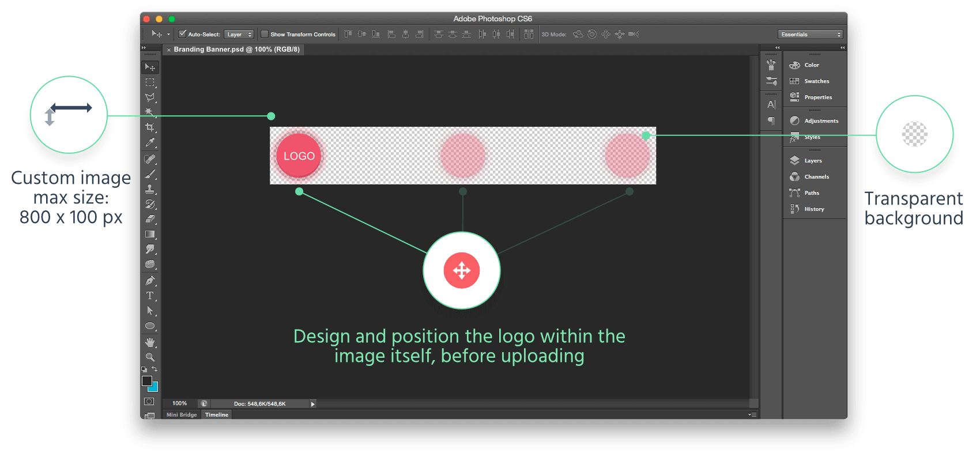Click the 3D Roll mode icon

[592, 34]
